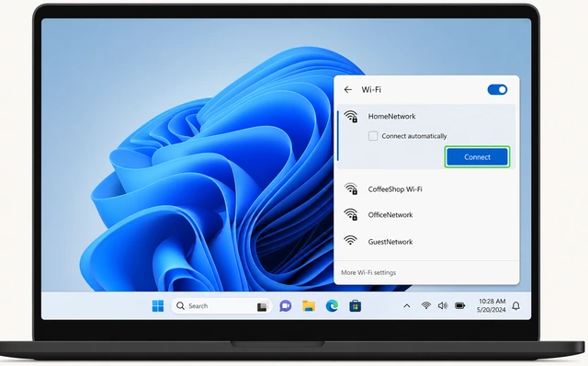588x366 pixels.
Task: Select the HomeNetwork name
Action: coord(392,117)
